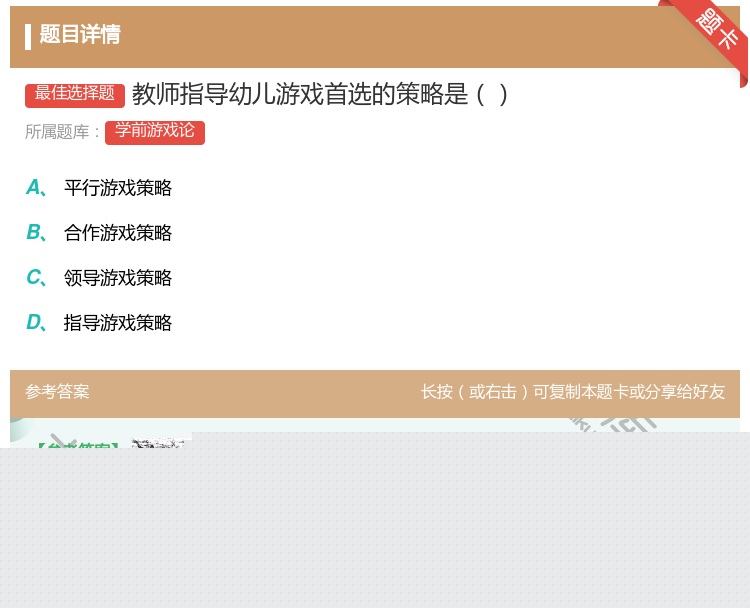Select option D 指导游戏策略
Viewport: 750px width, 608px height.
point(118,323)
